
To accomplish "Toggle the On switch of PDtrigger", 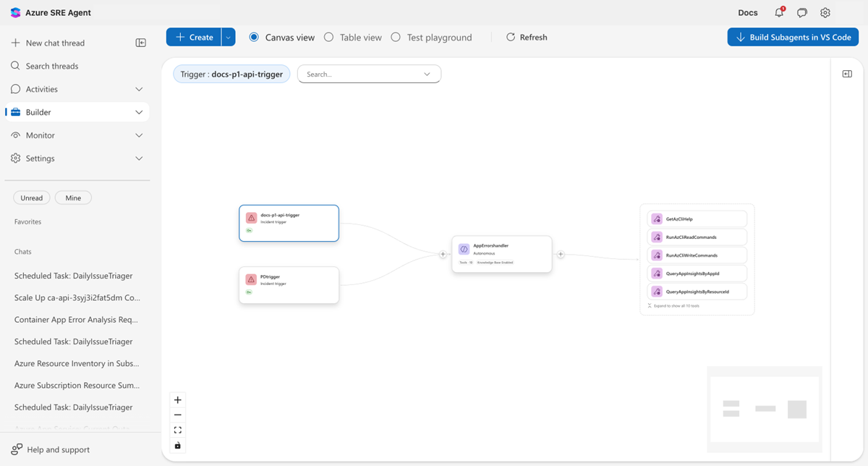I will 249,292.
